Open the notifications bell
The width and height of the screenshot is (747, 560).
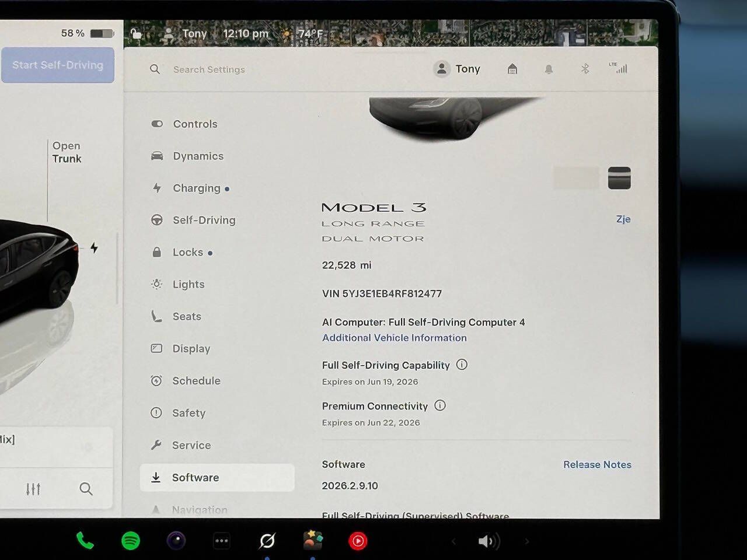pos(549,69)
